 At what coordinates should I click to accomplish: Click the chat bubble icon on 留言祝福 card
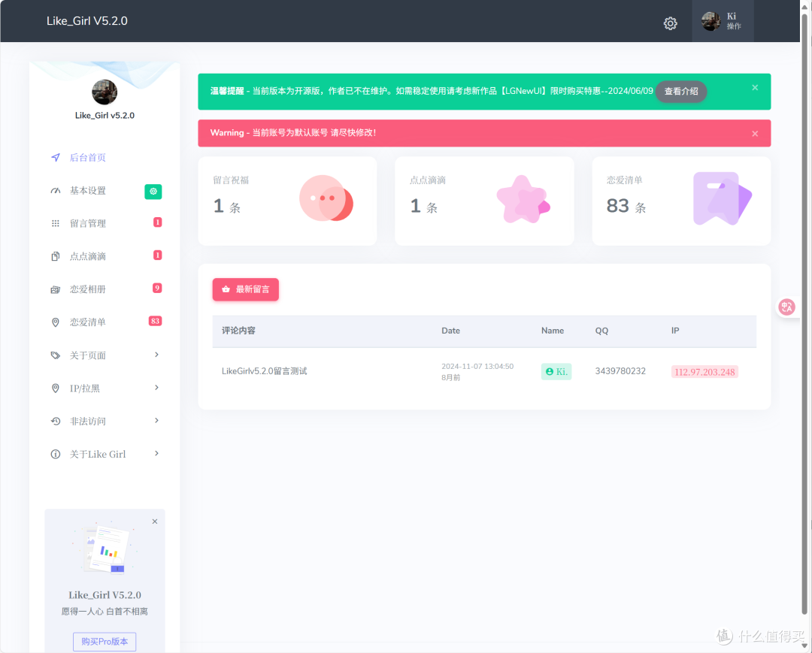tap(326, 198)
